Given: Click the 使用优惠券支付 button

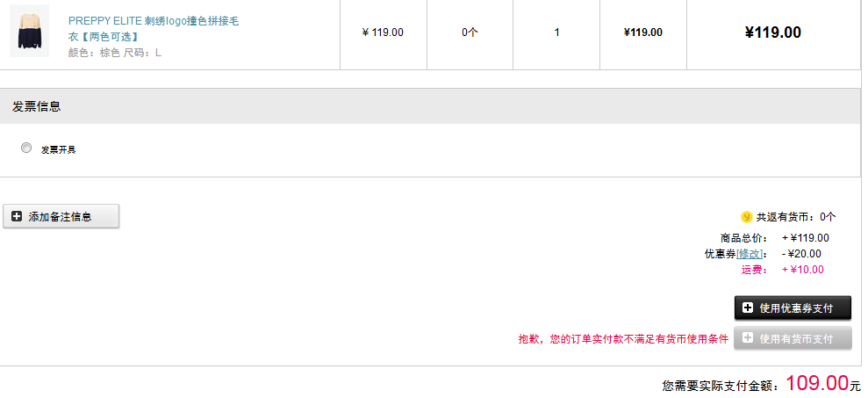Looking at the screenshot, I should [x=793, y=308].
